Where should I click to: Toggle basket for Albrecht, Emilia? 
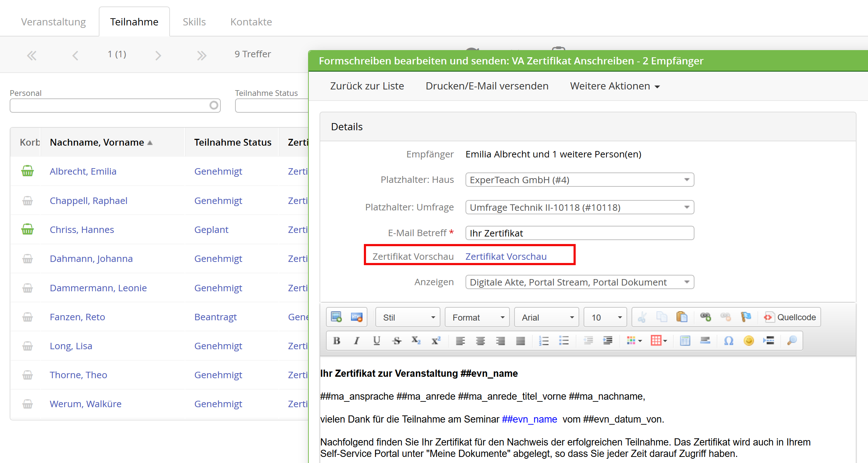point(28,171)
